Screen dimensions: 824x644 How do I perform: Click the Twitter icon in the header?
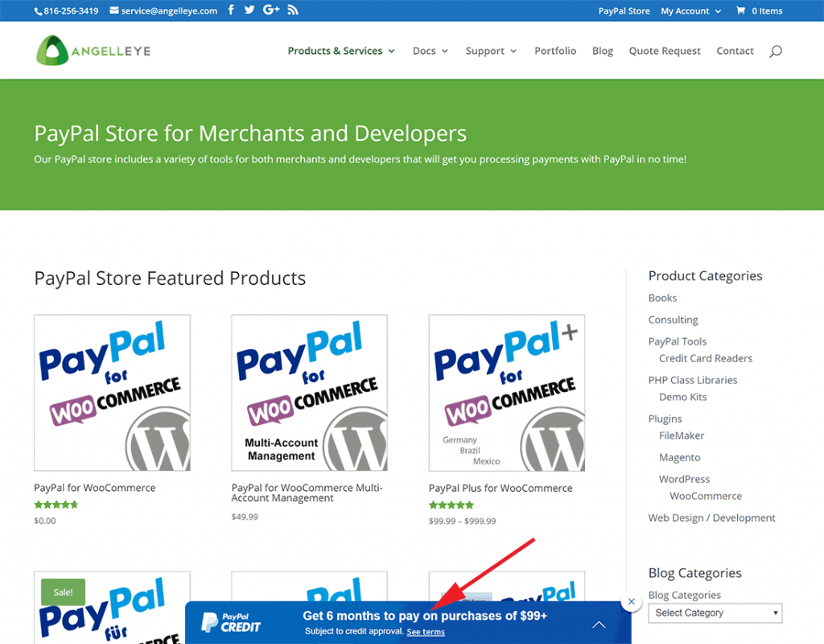click(249, 10)
